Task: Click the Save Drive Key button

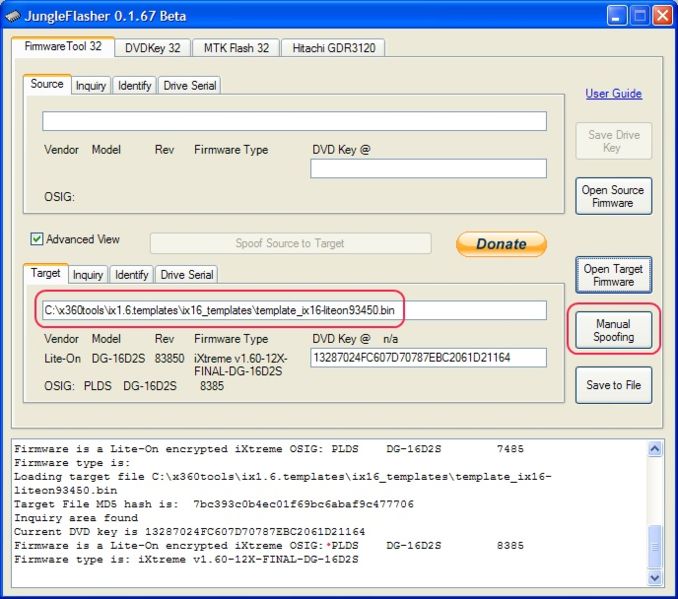Action: click(x=614, y=141)
